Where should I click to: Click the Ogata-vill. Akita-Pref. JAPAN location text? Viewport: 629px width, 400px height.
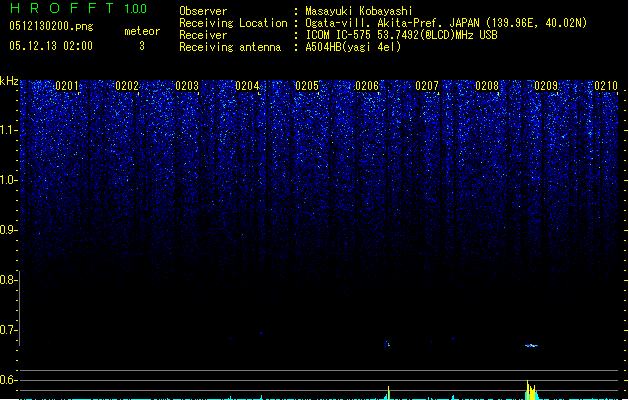pyautogui.click(x=446, y=23)
